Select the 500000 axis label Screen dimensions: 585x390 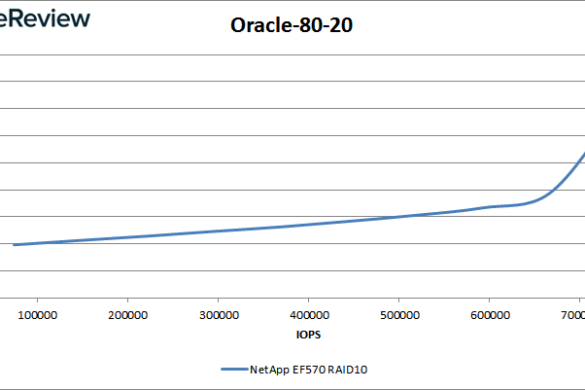400,315
